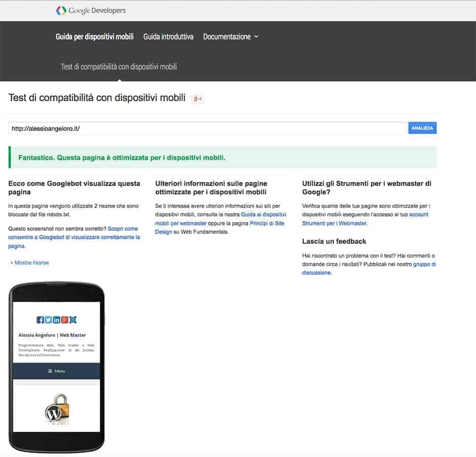Click the Joomla icon in phone preview
476x457 pixels.
(x=72, y=320)
